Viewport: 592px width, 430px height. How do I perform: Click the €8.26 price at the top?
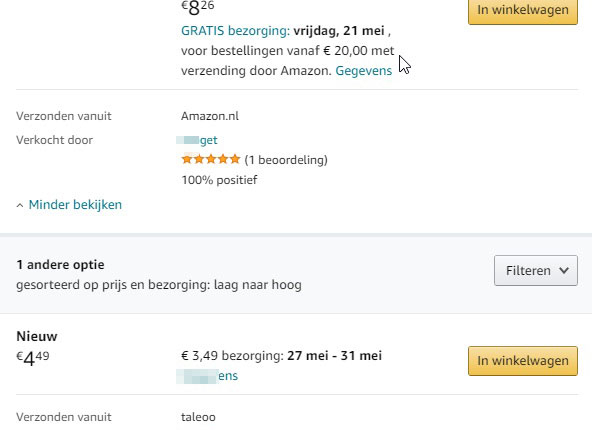pyautogui.click(x=198, y=8)
